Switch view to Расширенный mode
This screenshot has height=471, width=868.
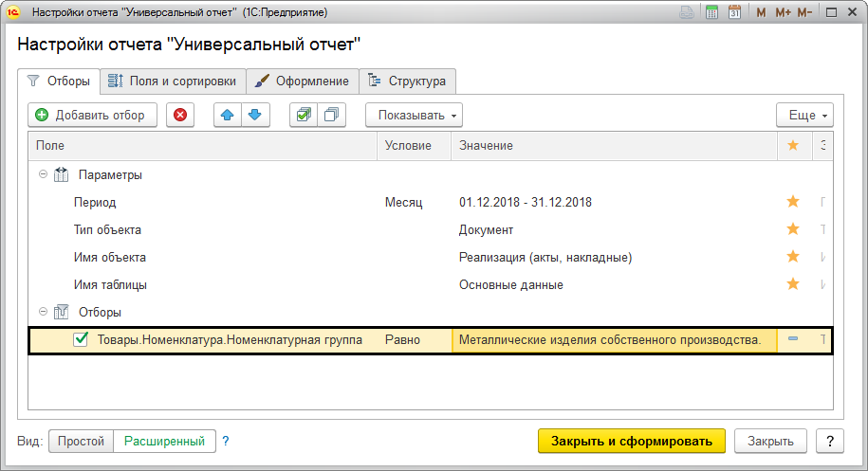[x=164, y=441]
